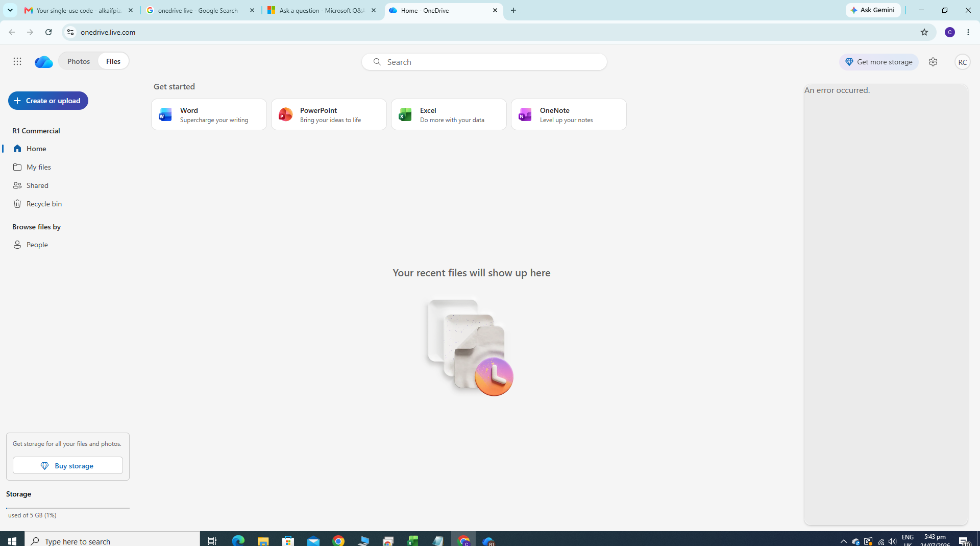Image resolution: width=980 pixels, height=546 pixels.
Task: Click Create or upload
Action: [x=48, y=101]
